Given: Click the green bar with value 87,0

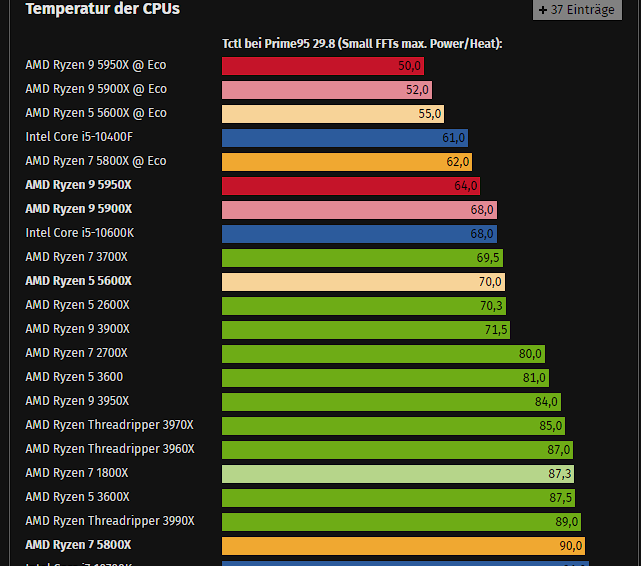Looking at the screenshot, I should coord(397,450).
